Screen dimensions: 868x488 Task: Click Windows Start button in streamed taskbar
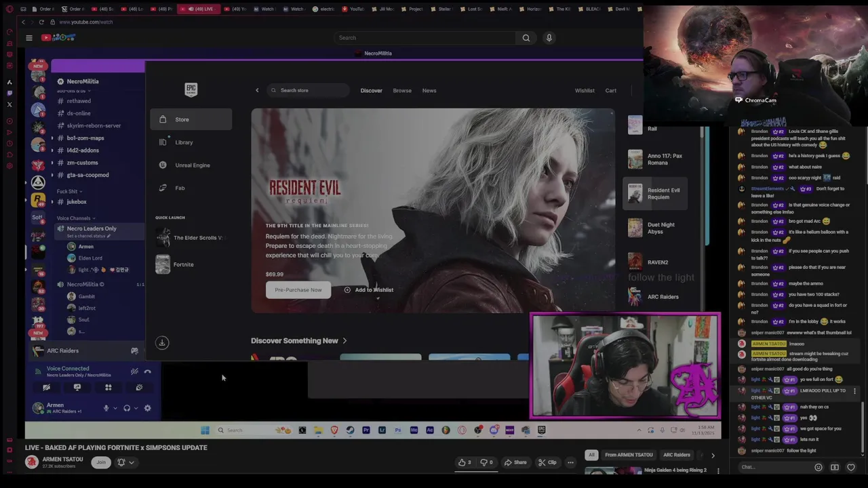click(x=205, y=430)
